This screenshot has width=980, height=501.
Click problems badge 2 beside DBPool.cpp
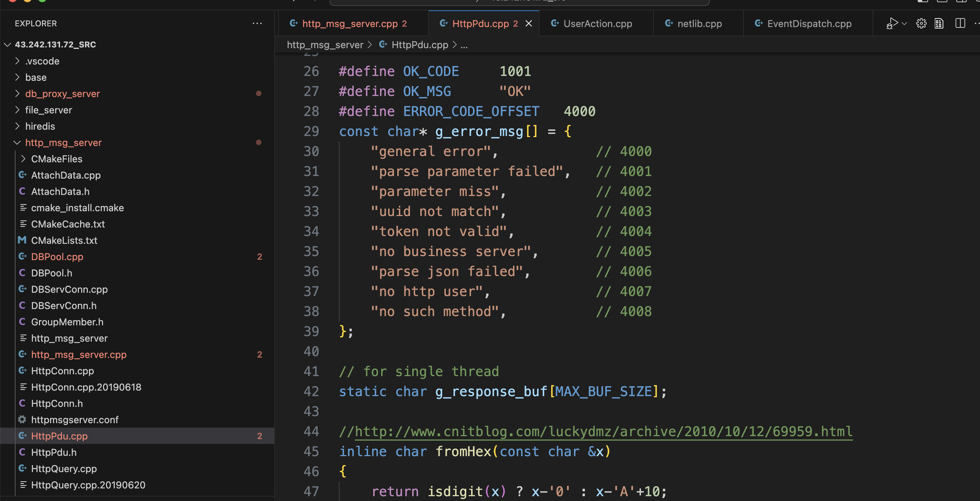pos(259,257)
